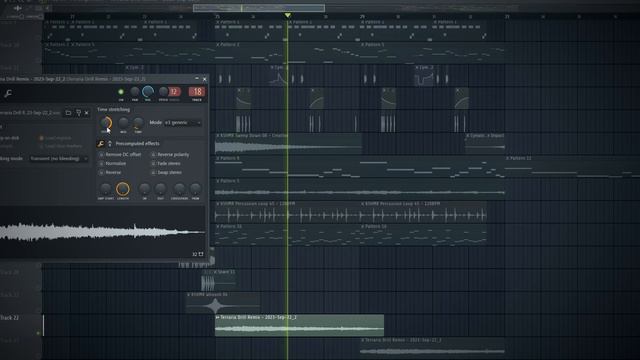Select the lower Terraria Drill Remix clip
Screen dimensions: 640x360
pos(432,348)
